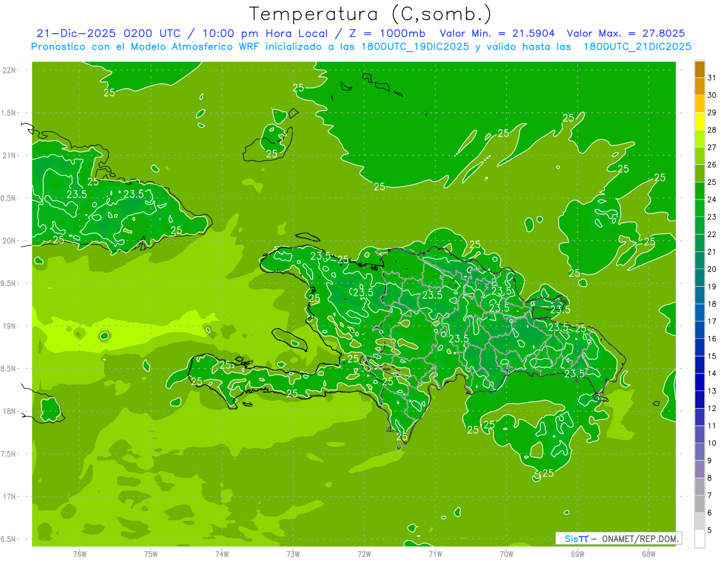Viewport: 728px width, 562px height.
Task: Click the blue legend swatch between 16 and 17
Action: click(x=699, y=330)
